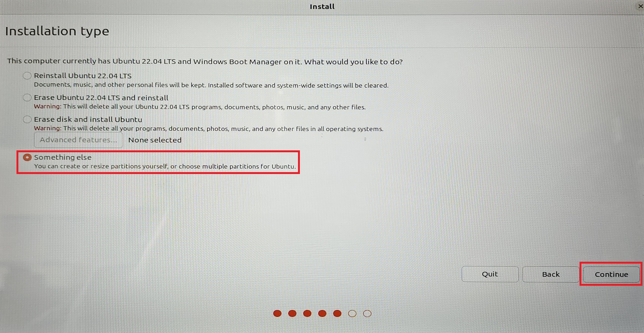Choose Erase Ubuntu 22.04 LTS and reinstall option
The image size is (644, 333).
(x=27, y=97)
